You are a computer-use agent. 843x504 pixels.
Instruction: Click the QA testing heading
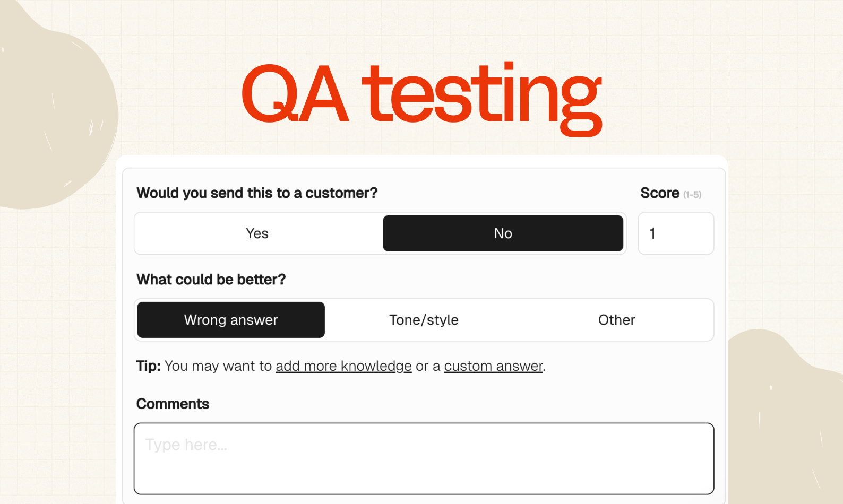tap(421, 95)
